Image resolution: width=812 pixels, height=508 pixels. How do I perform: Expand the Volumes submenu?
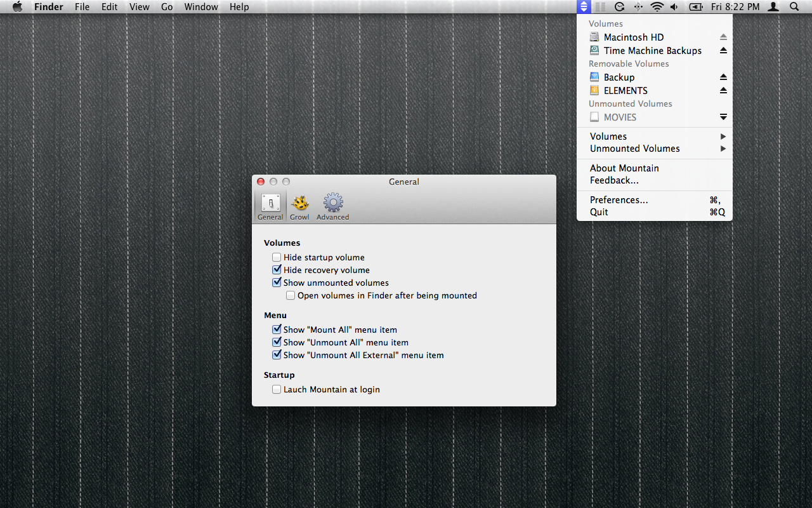(x=655, y=137)
